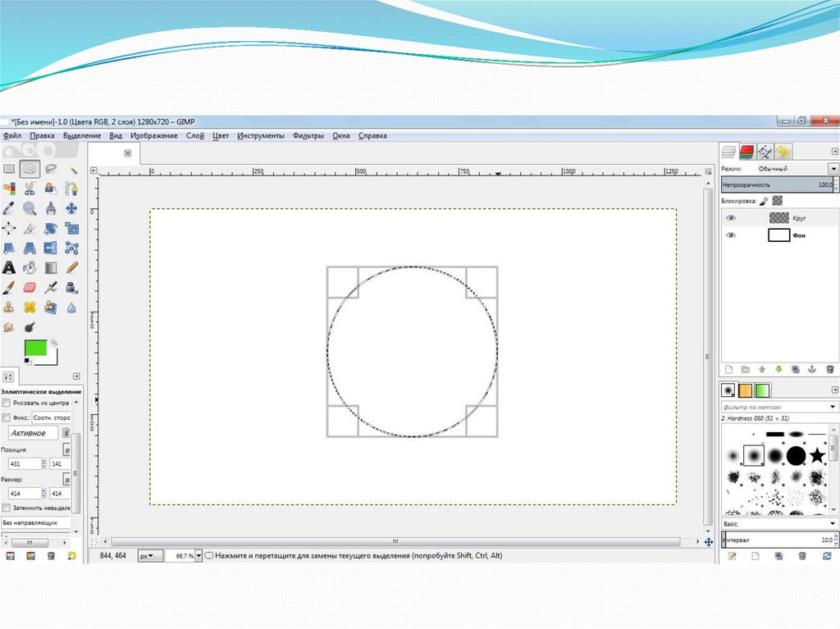The image size is (840, 629).
Task: Toggle the Фикс. checkbox
Action: tap(7, 417)
